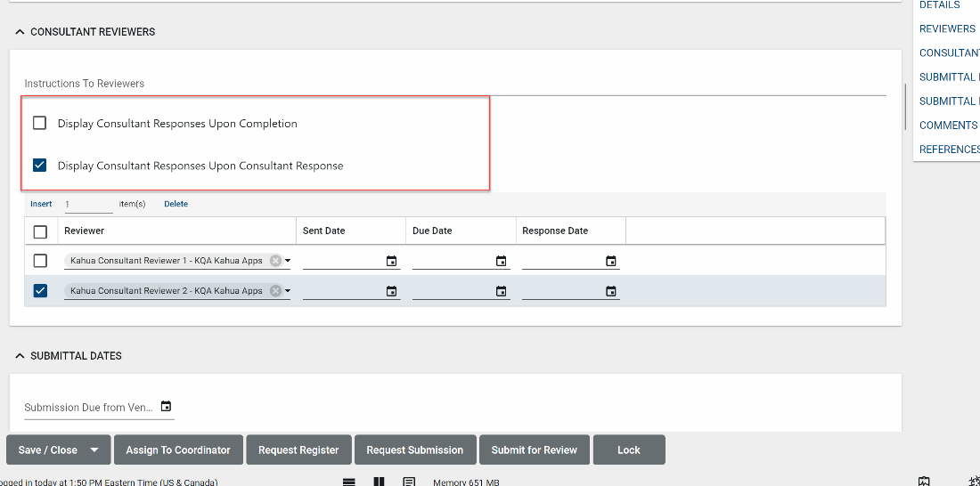Click Insert link above reviewer table
Screen dimensions: 980x486
pos(41,204)
